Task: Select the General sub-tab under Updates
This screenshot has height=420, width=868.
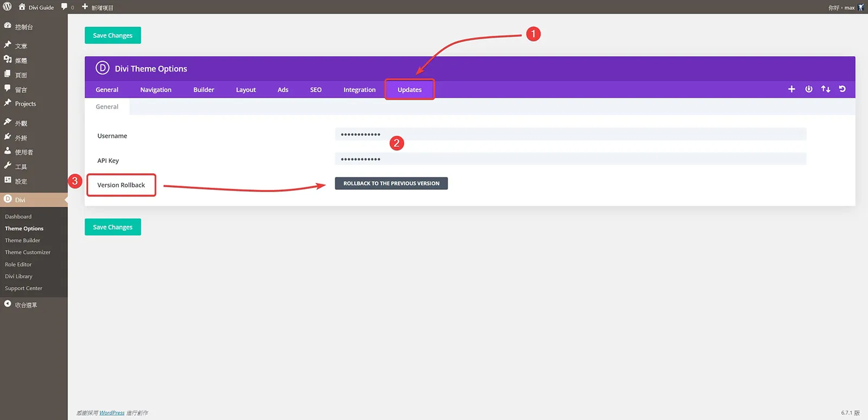Action: [107, 107]
